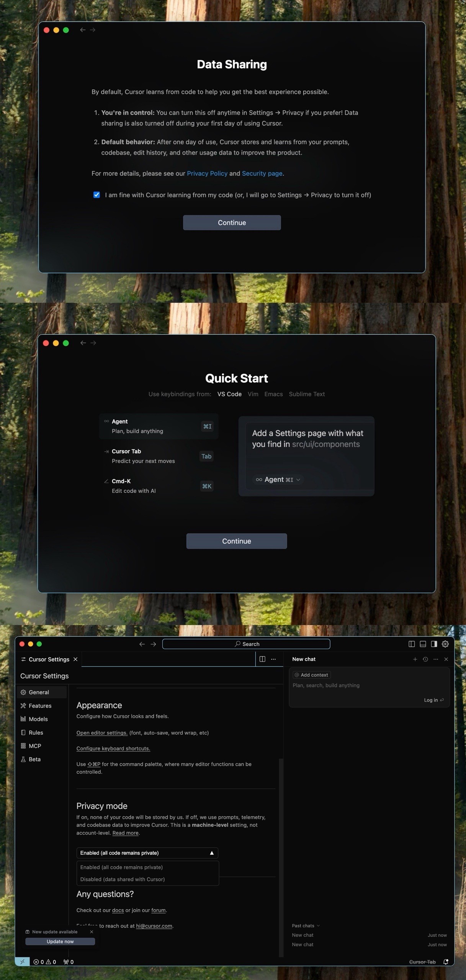This screenshot has height=980, width=466.
Task: Collapse the Privacy mode dropdown
Action: pyautogui.click(x=147, y=853)
